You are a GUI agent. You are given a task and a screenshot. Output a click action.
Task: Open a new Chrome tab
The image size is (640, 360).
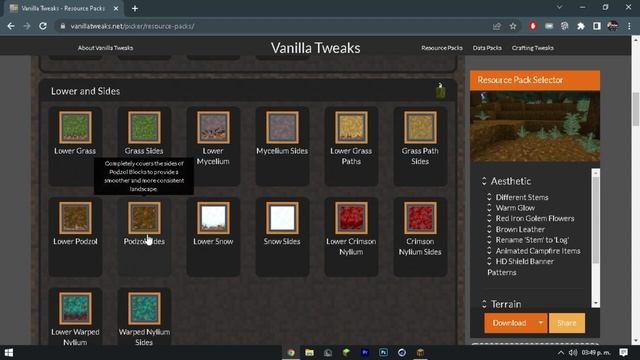[135, 8]
